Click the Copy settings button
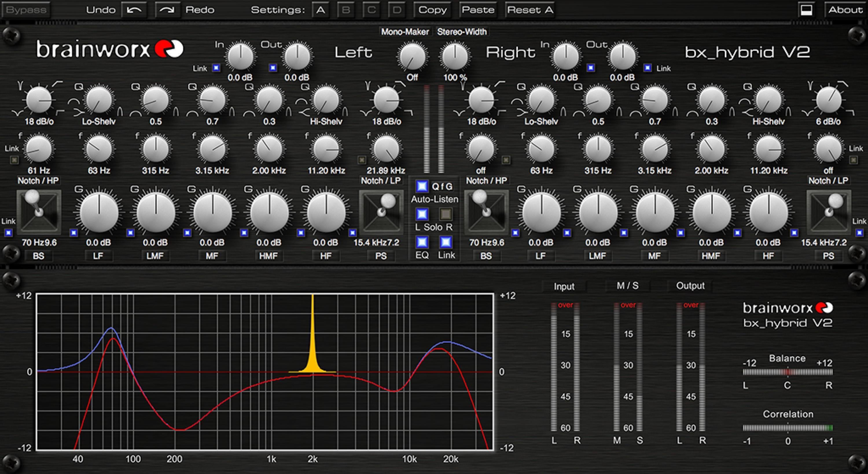 coord(432,10)
